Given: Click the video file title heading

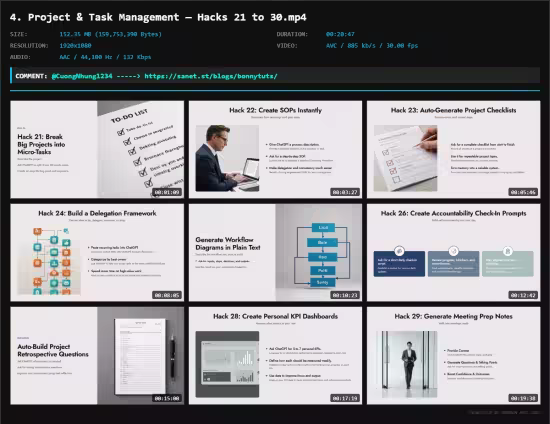Looking at the screenshot, I should click(158, 17).
